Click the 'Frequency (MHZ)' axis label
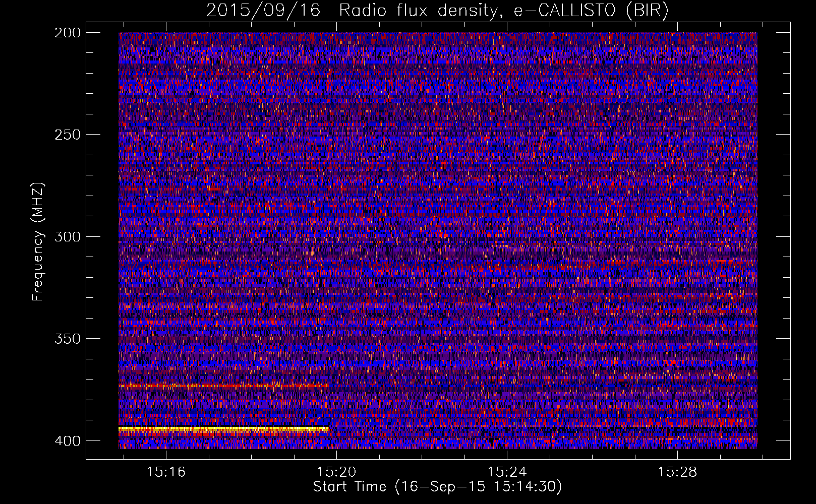Screen dimensions: 816x504 (x=38, y=242)
